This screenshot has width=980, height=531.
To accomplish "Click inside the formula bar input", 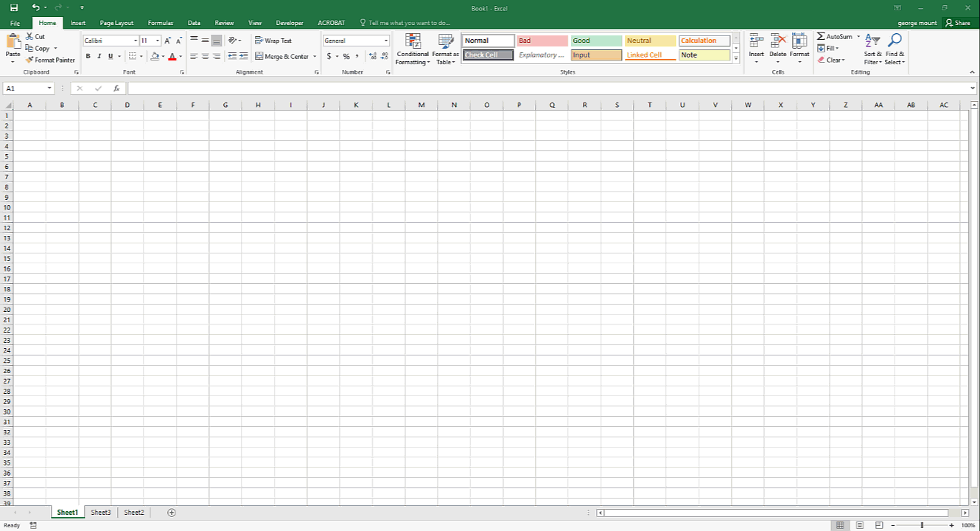I will (x=545, y=88).
